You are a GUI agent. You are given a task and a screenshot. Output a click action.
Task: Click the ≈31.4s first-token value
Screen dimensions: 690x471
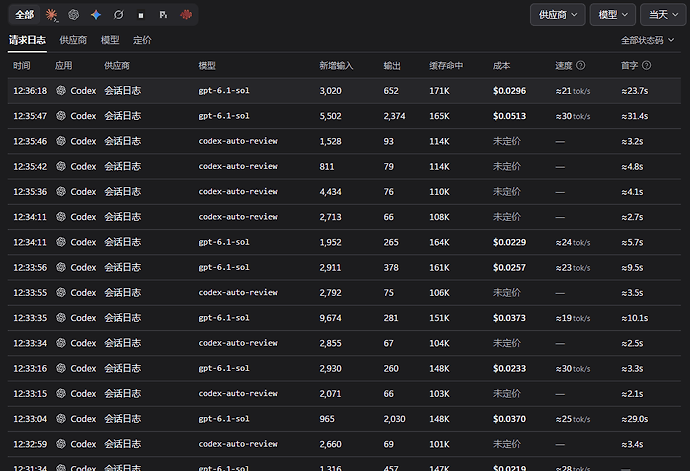(x=635, y=116)
